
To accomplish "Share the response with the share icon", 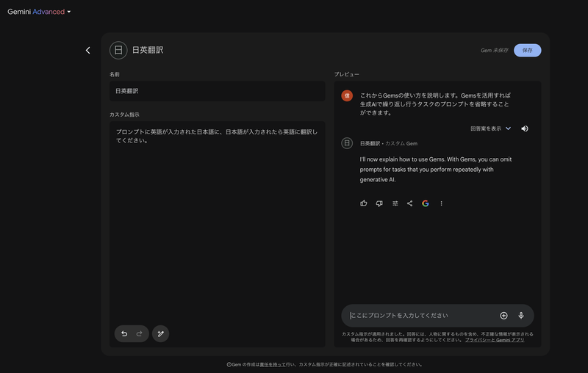I will 410,203.
